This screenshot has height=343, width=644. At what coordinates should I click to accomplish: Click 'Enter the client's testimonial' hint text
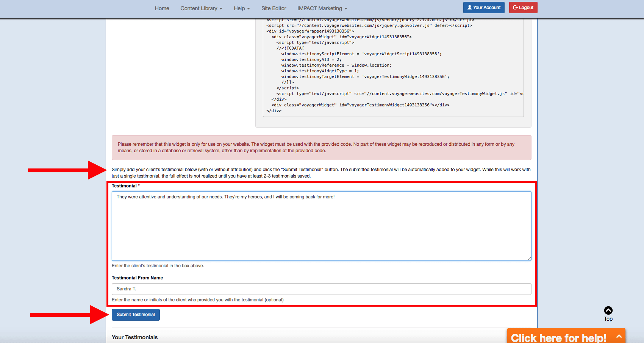[x=158, y=266]
